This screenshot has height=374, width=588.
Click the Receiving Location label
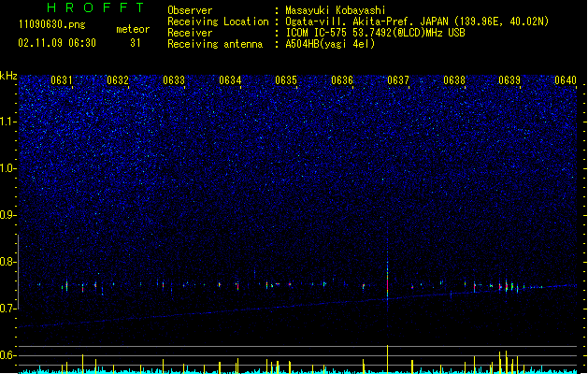click(218, 22)
